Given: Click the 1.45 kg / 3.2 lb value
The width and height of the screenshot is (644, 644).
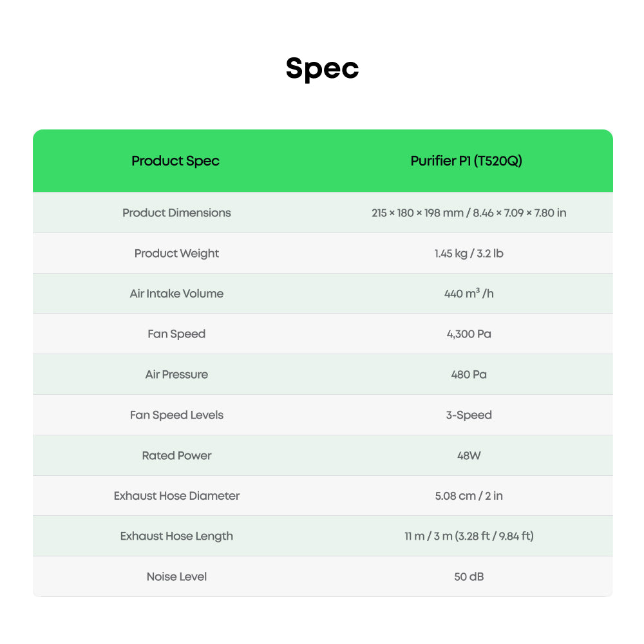Looking at the screenshot, I should 469,253.
